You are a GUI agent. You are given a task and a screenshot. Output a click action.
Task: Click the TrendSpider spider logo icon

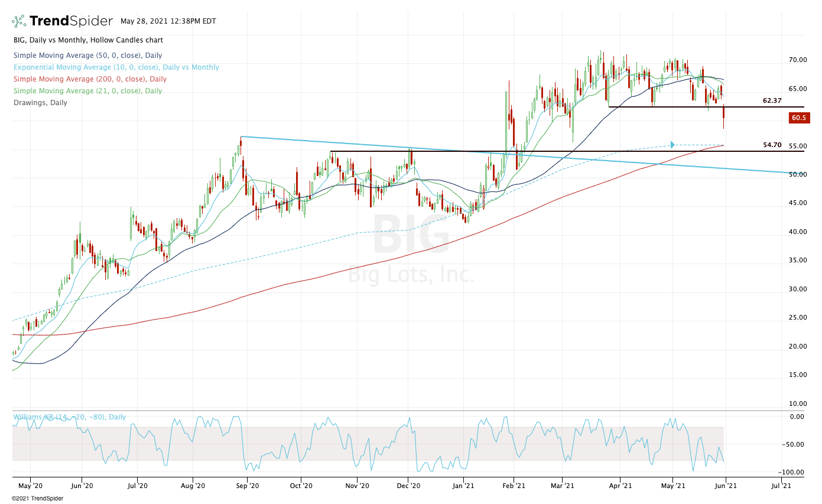click(x=19, y=21)
